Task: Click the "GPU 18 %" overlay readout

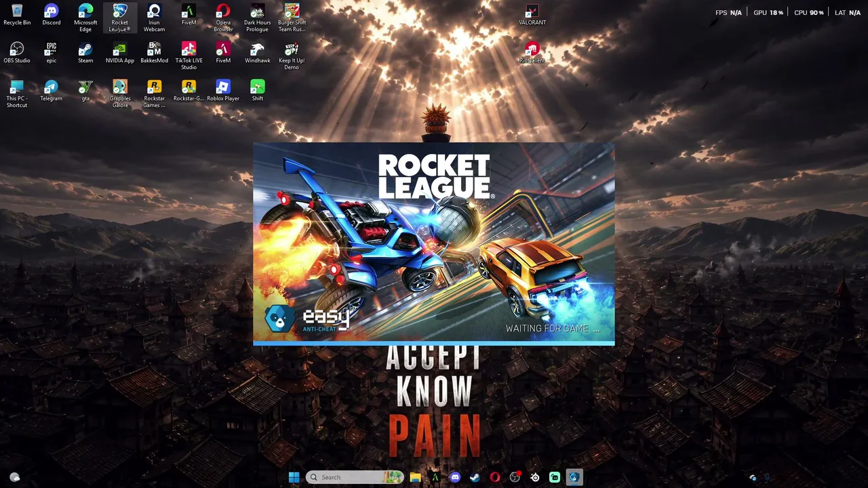Action: coord(768,13)
